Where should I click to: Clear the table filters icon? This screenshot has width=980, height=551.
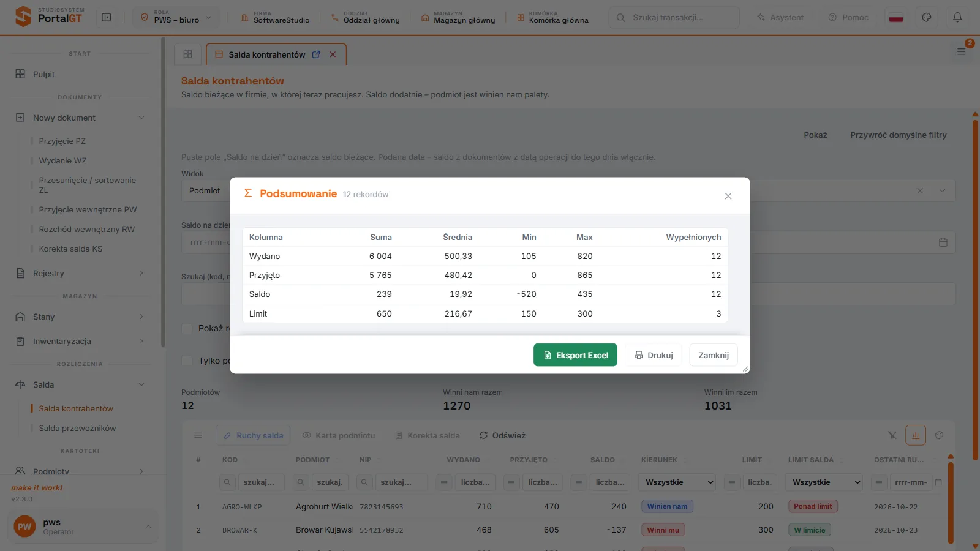(892, 435)
